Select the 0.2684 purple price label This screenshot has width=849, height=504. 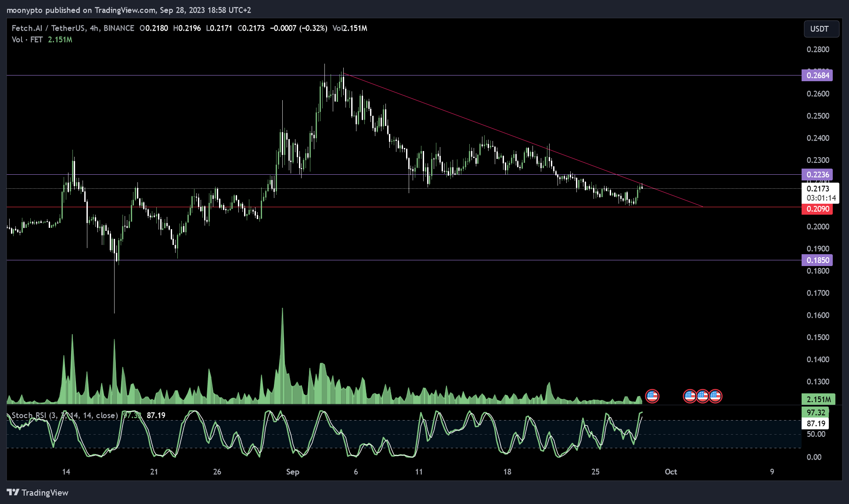pos(817,76)
